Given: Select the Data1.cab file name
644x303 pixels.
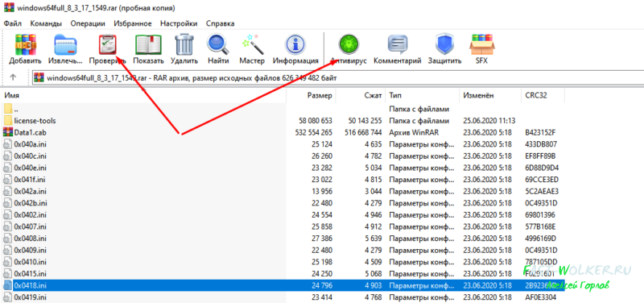Looking at the screenshot, I should coord(30,132).
